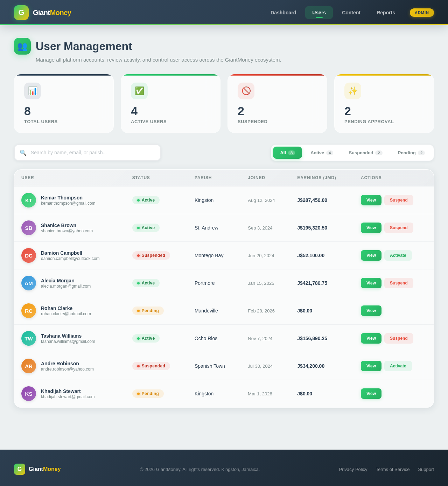The width and height of the screenshot is (448, 486).
Task: Click the sparkles icon on Pending Approval card
Action: [352, 91]
